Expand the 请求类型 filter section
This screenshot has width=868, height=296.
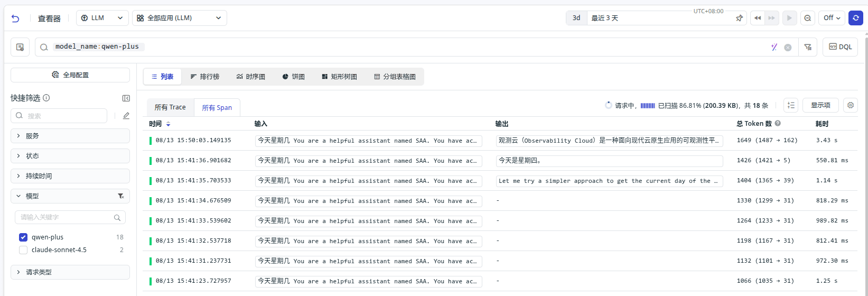pos(70,272)
